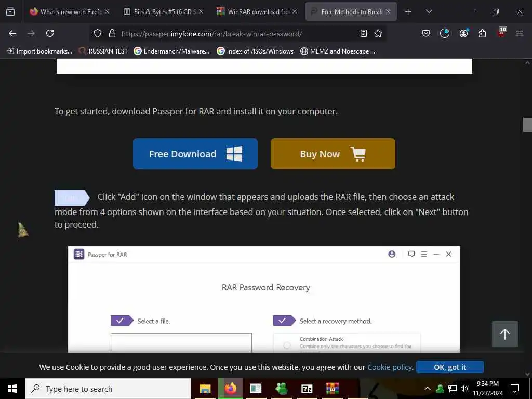Viewport: 532px width, 399px height.
Task: Go back to previous page
Action: 12,33
